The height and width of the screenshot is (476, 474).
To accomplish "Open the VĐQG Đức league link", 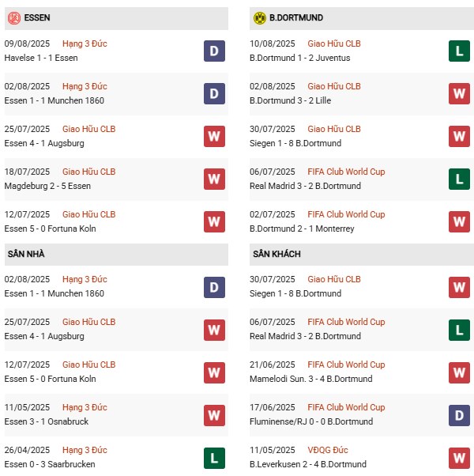I will 331,450.
